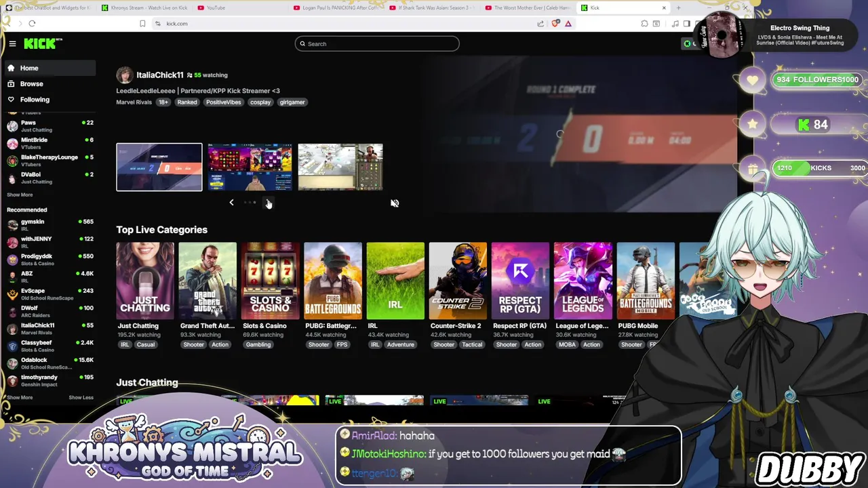The width and height of the screenshot is (868, 488).
Task: Expand Following list with Show More
Action: 20,195
